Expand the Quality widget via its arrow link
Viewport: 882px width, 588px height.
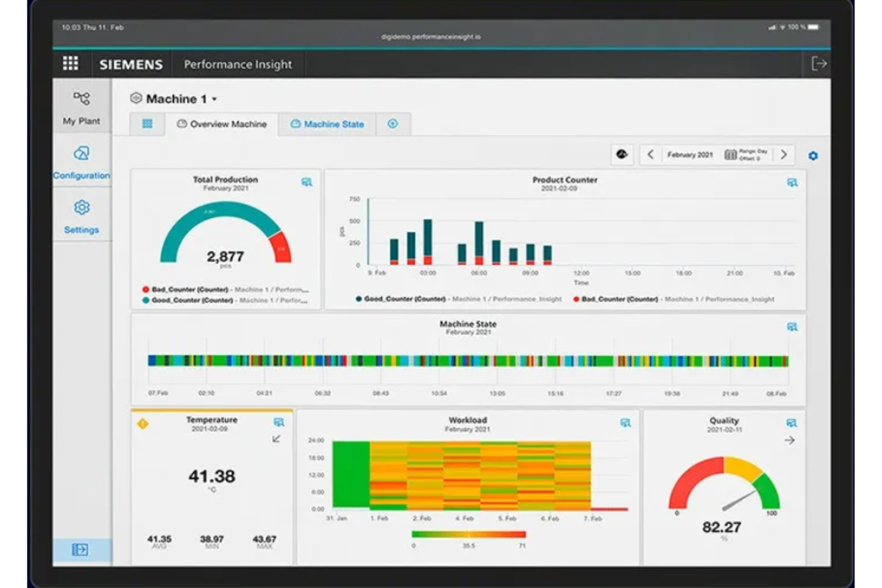tap(791, 440)
